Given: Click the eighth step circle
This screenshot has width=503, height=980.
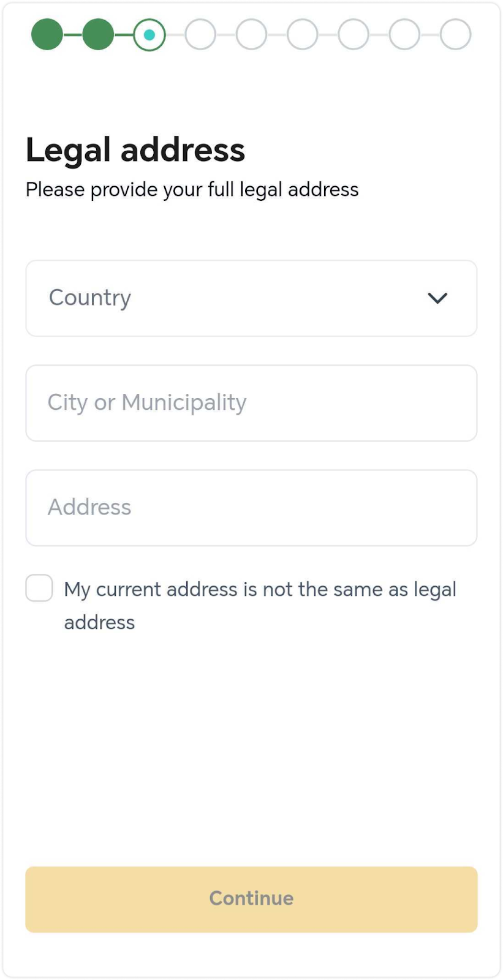Looking at the screenshot, I should 404,35.
